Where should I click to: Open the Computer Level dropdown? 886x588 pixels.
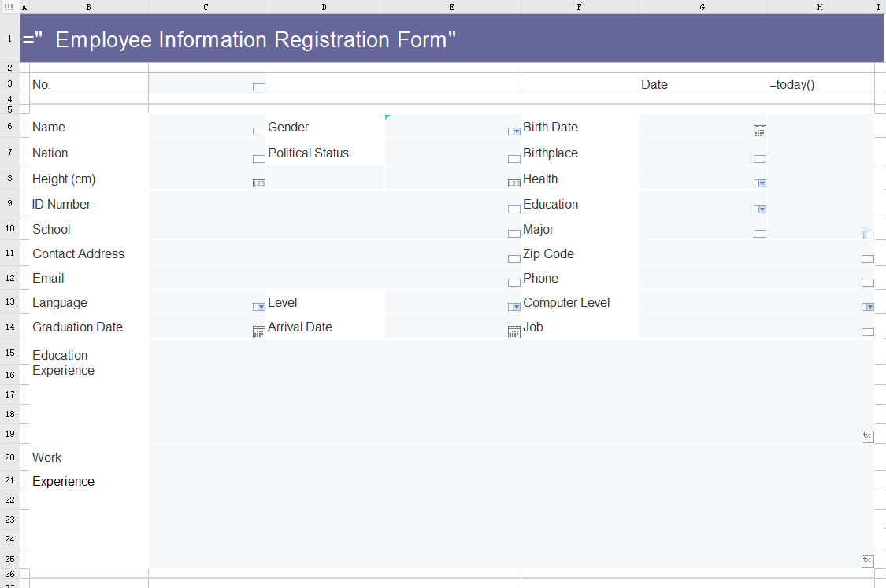(x=868, y=306)
